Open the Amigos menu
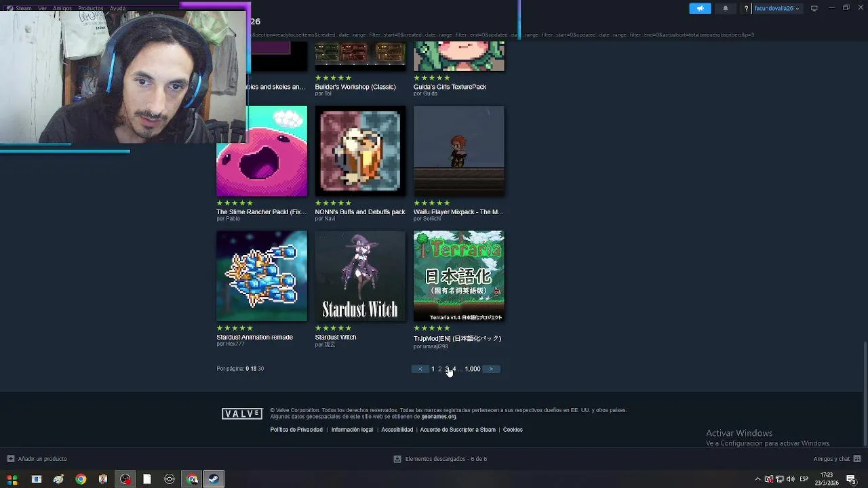The image size is (868, 488). tap(62, 8)
